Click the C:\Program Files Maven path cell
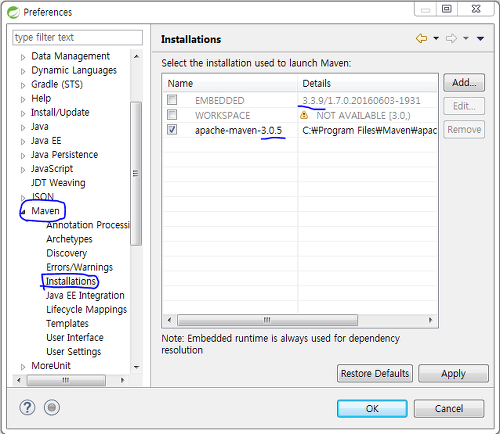 point(369,130)
